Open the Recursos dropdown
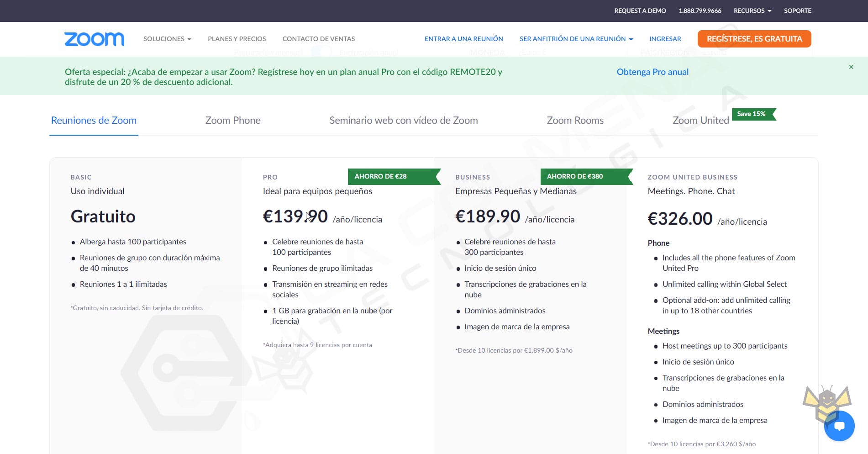The height and width of the screenshot is (454, 868). [x=752, y=11]
